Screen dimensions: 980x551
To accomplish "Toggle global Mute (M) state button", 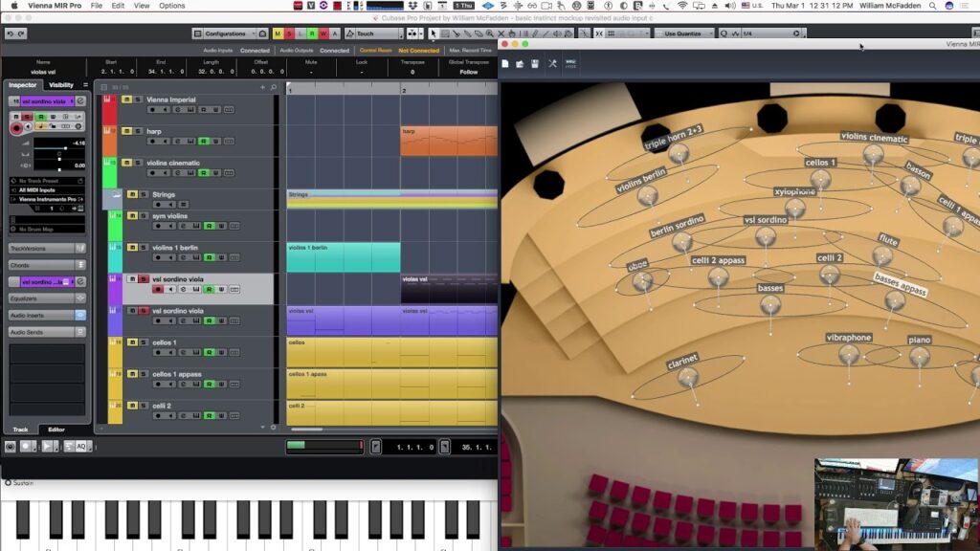I will coord(278,33).
